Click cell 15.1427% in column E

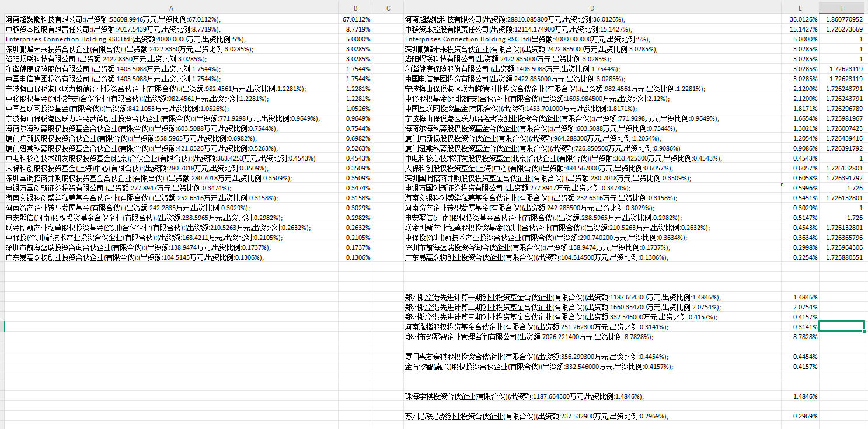(800, 29)
